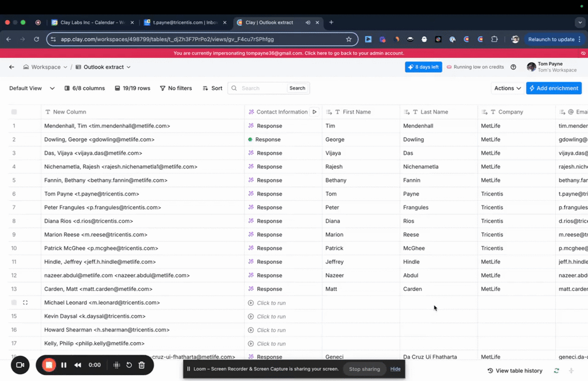Open the Default View dropdown

(32, 88)
